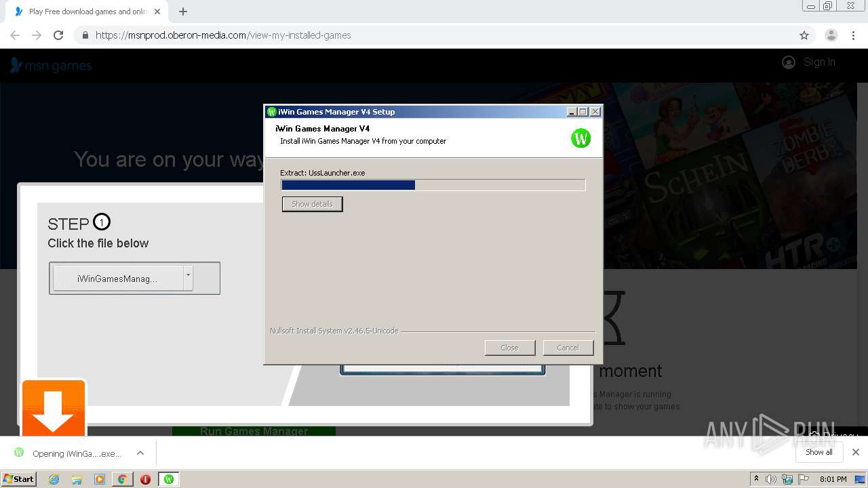
Task: Click the address bar URL
Action: [223, 35]
